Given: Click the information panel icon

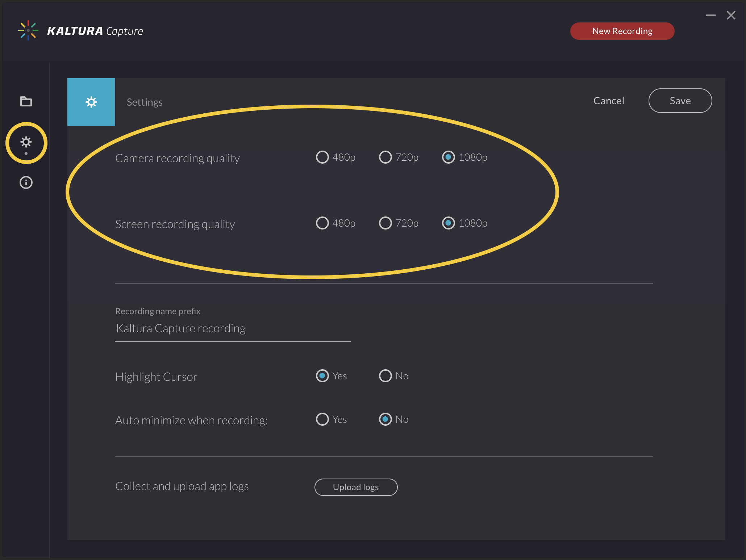Looking at the screenshot, I should [26, 182].
